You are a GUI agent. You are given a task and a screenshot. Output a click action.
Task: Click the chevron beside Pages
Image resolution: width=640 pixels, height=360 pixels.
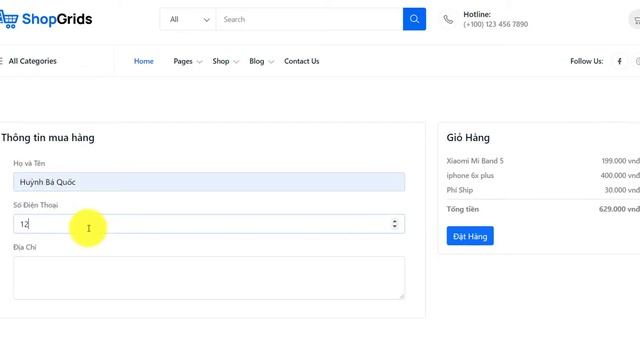(199, 62)
